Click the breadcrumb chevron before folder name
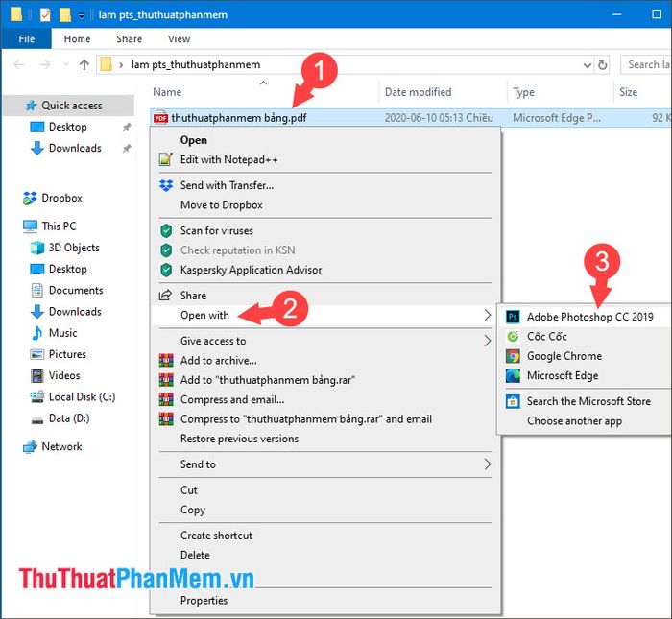672x619 pixels. [x=121, y=64]
